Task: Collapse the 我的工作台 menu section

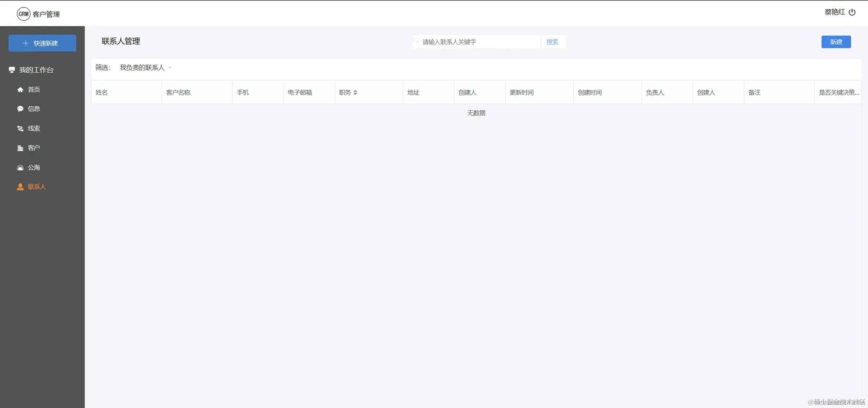Action: coord(36,70)
